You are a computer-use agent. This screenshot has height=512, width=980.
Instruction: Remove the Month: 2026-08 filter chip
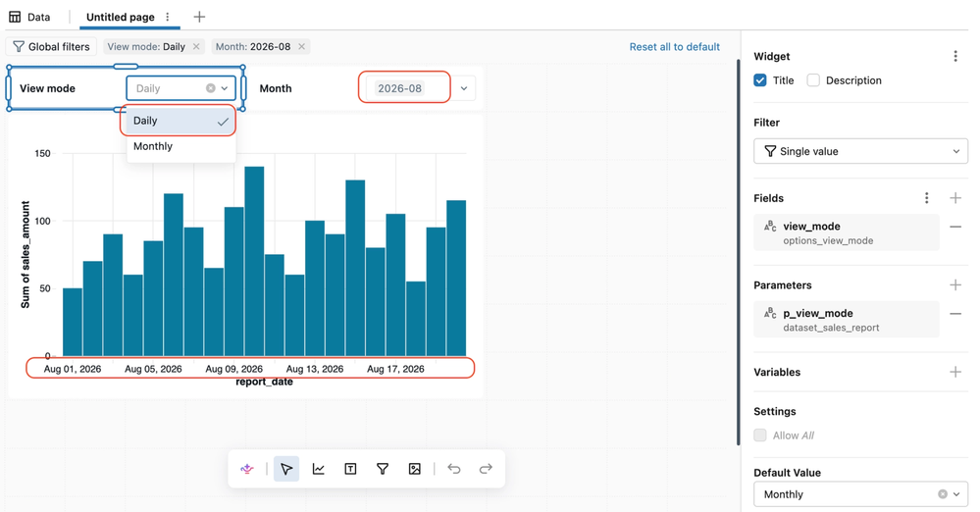302,47
